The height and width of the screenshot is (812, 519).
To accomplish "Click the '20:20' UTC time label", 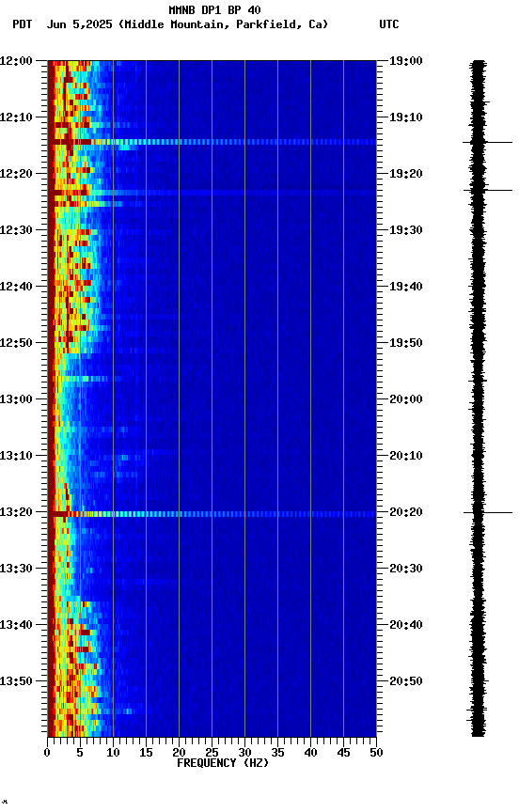I will pos(406,513).
